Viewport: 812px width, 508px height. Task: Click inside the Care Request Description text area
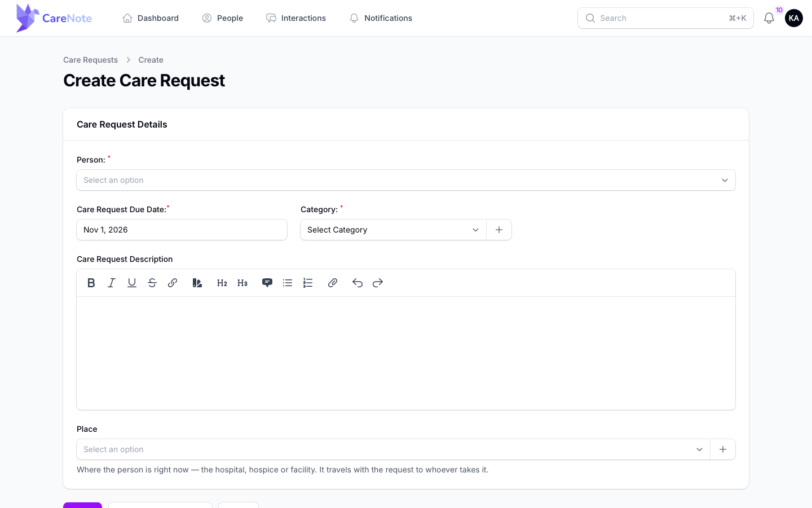406,353
